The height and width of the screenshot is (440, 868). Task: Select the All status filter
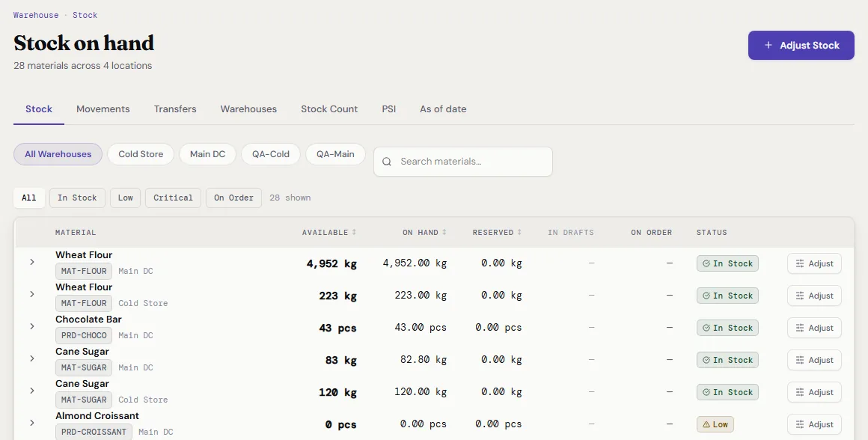(28, 198)
